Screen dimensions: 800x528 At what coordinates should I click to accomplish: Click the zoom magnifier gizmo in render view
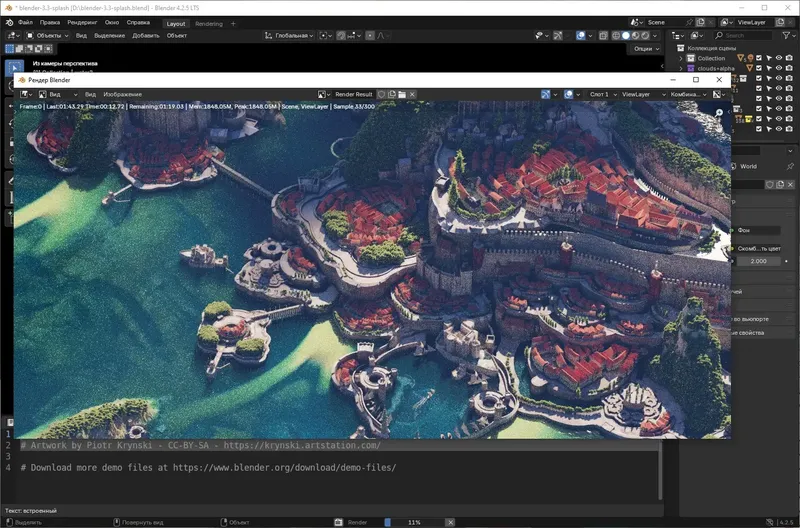point(719,114)
